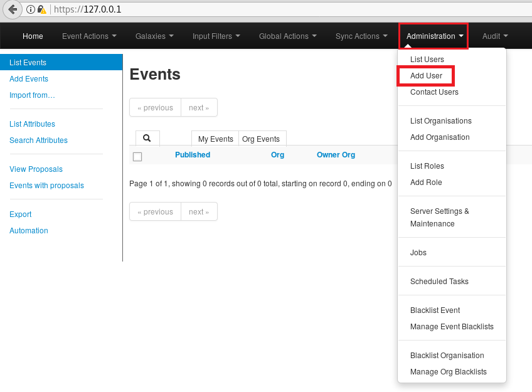Open the Galaxies dropdown in navbar
This screenshot has height=392, width=532.
click(154, 36)
